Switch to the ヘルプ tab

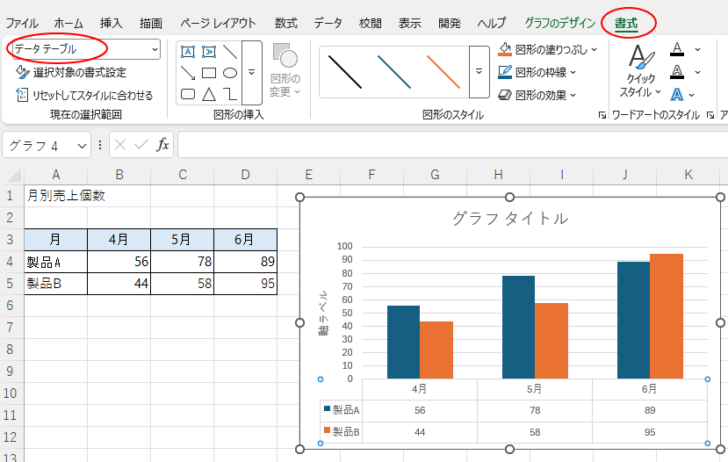click(492, 23)
